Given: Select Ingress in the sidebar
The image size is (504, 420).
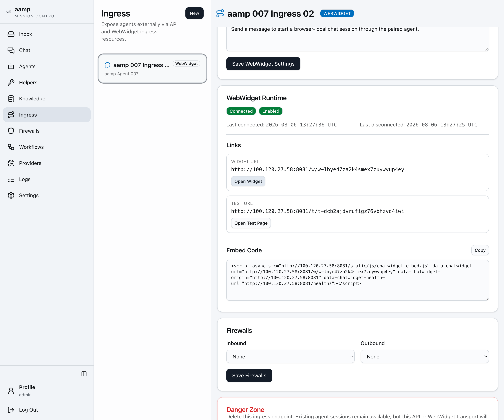Looking at the screenshot, I should point(47,115).
